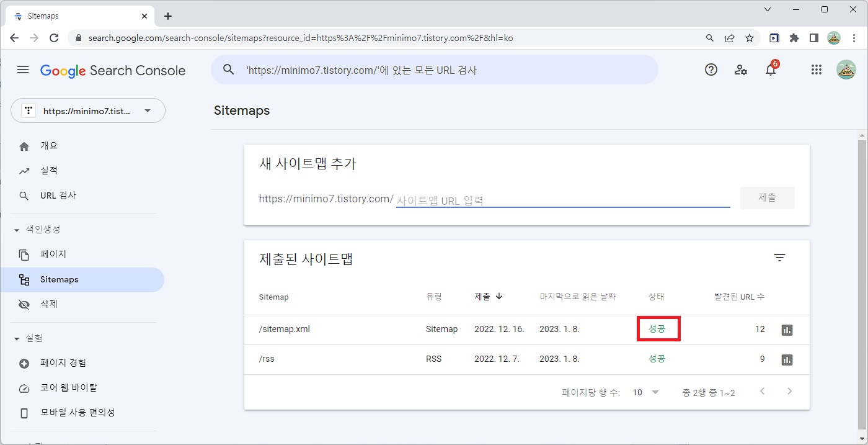The height and width of the screenshot is (445, 868).
Task: Close the Sitemaps browser tab
Action: point(145,16)
